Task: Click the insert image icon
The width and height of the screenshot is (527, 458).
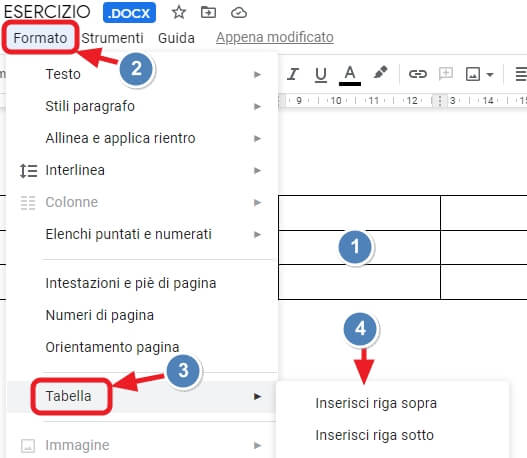Action: tap(473, 74)
